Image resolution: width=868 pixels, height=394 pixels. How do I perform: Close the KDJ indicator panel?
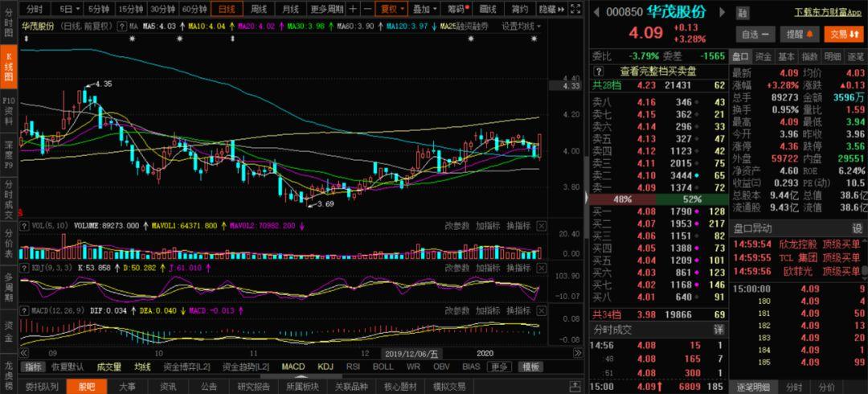(542, 268)
